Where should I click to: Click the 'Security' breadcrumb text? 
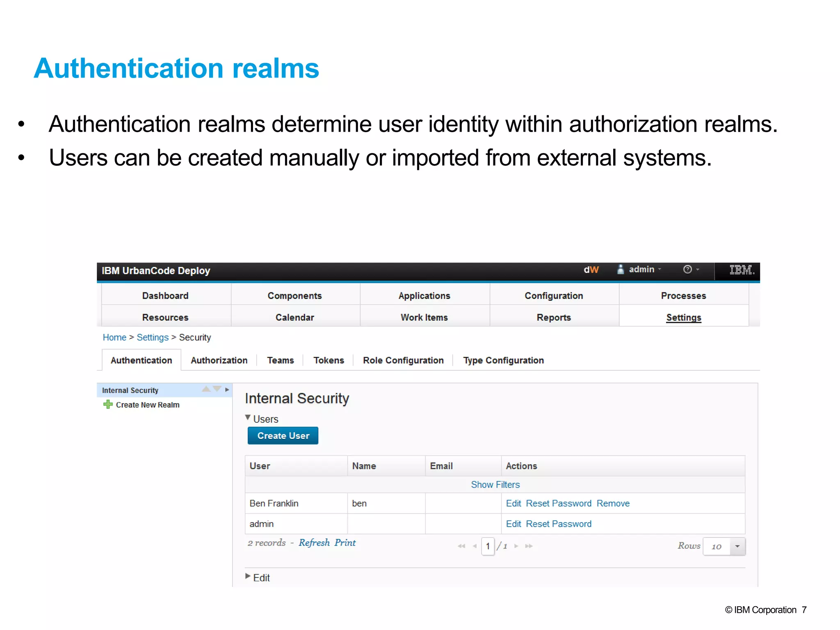195,337
